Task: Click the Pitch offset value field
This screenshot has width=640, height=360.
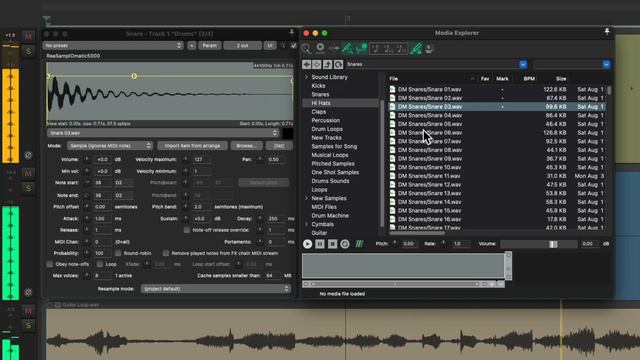Action: (x=103, y=207)
